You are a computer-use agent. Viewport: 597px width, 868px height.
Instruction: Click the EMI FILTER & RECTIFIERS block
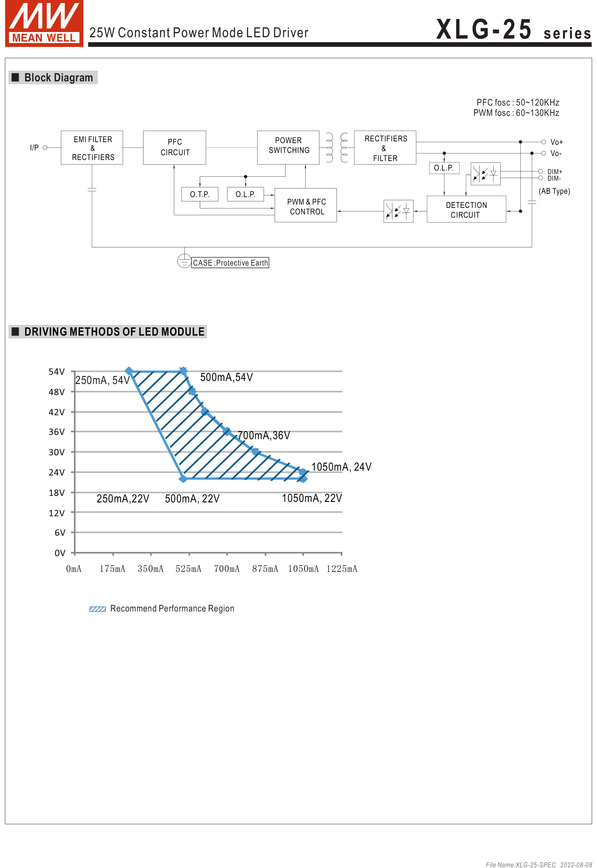coord(92,148)
